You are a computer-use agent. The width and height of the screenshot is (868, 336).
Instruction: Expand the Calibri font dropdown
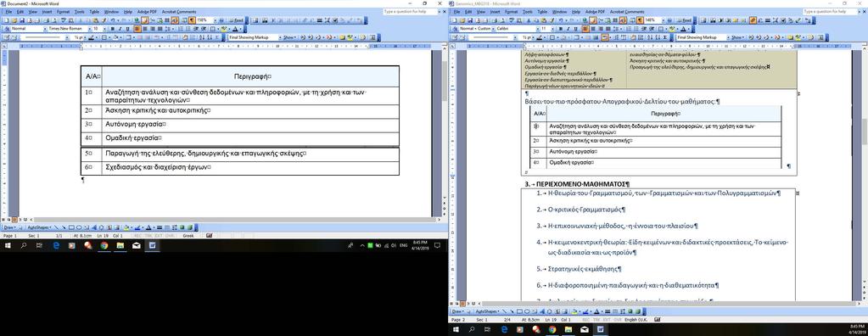click(x=538, y=28)
